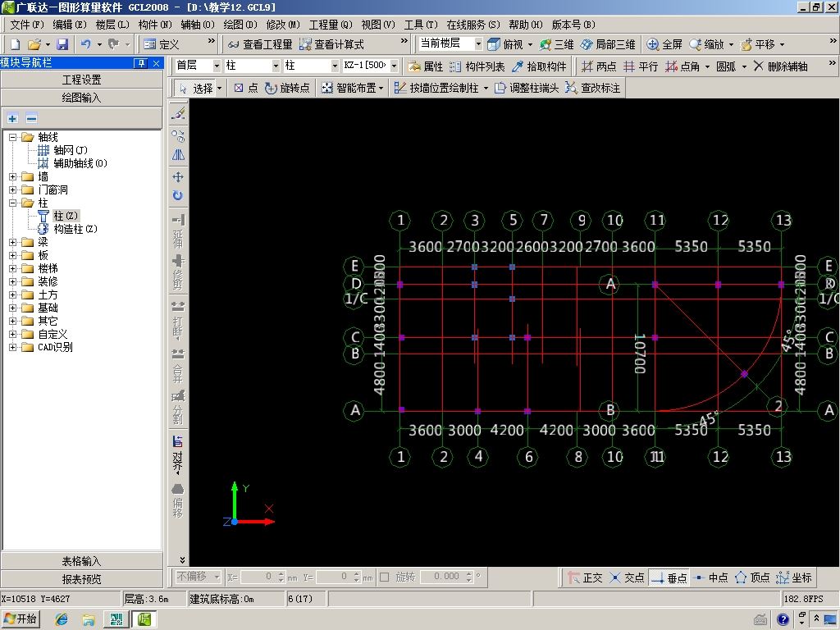Open Internet Explorer from the taskbar

(62, 619)
